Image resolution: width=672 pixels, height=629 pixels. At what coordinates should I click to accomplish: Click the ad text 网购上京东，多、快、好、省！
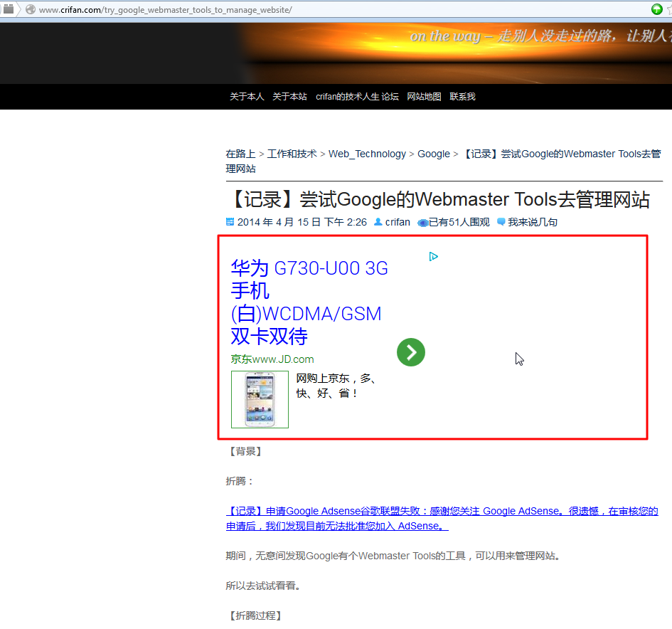pos(336,386)
